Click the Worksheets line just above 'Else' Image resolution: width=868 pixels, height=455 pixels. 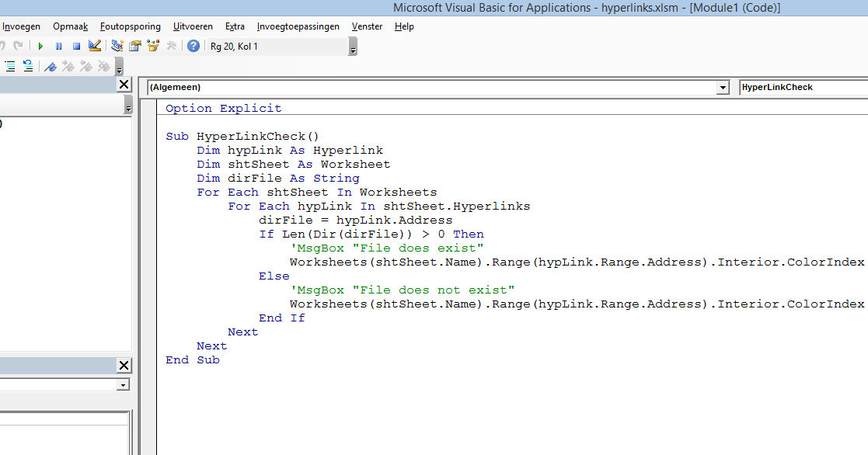[578, 262]
